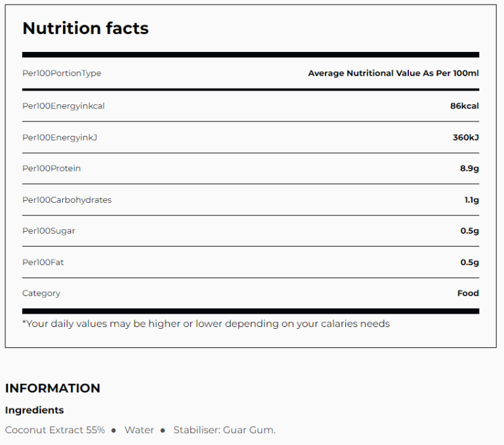Click the INFORMATION section heading
The height and width of the screenshot is (445, 504).
coord(52,388)
